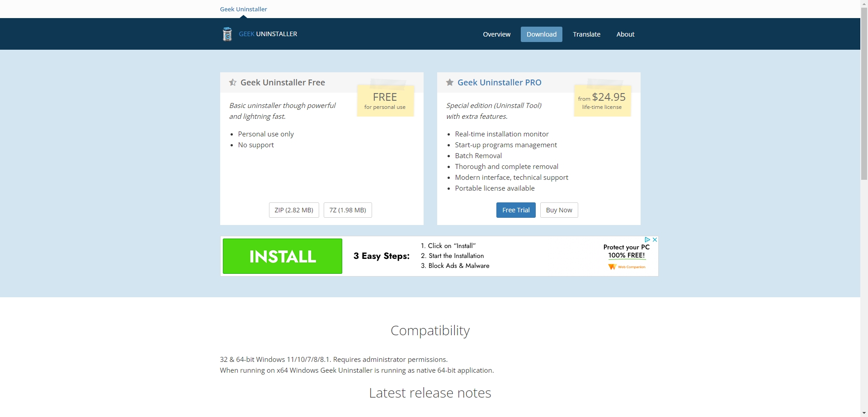This screenshot has width=868, height=417.
Task: Click the scrollbar down arrow
Action: pyautogui.click(x=864, y=413)
